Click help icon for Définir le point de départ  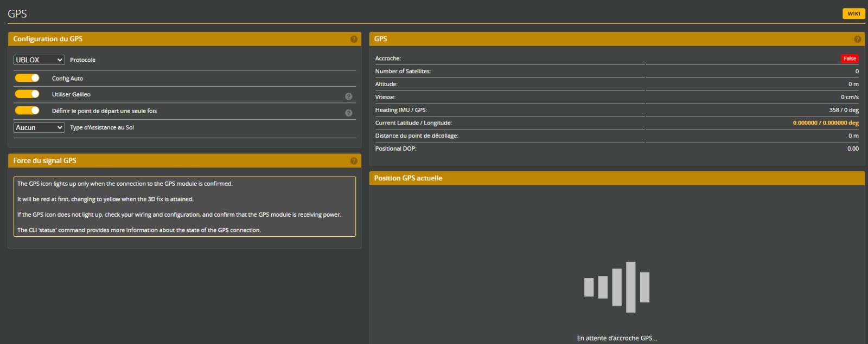[x=348, y=113]
